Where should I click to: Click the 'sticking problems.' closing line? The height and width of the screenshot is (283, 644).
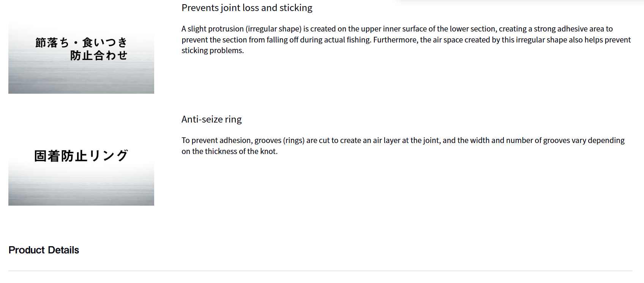coord(213,50)
